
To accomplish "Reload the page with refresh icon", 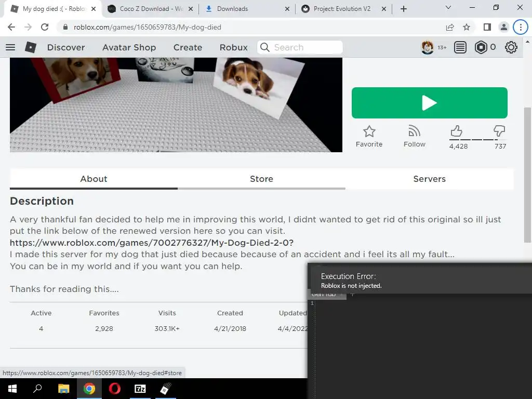I will [45, 27].
